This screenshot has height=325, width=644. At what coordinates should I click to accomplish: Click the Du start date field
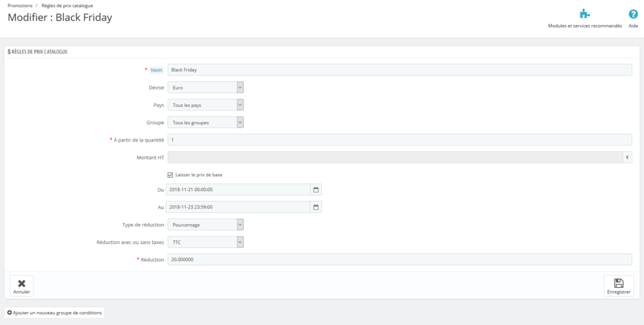click(238, 190)
